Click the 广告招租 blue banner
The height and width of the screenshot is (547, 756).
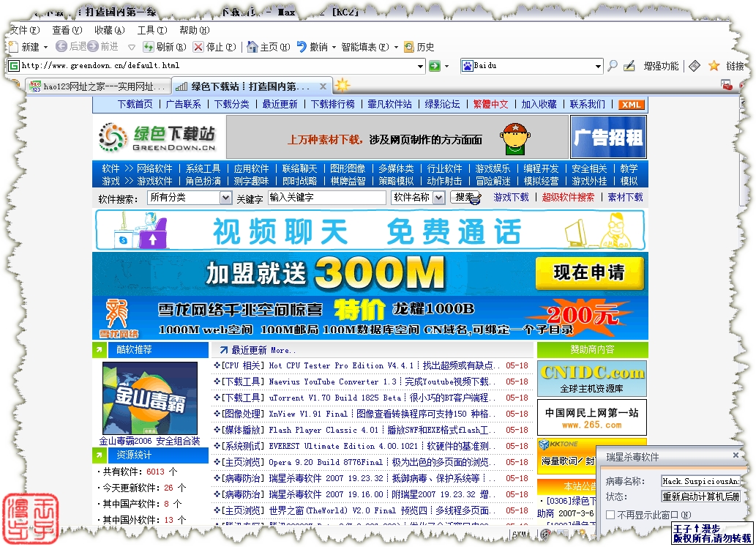tap(608, 138)
